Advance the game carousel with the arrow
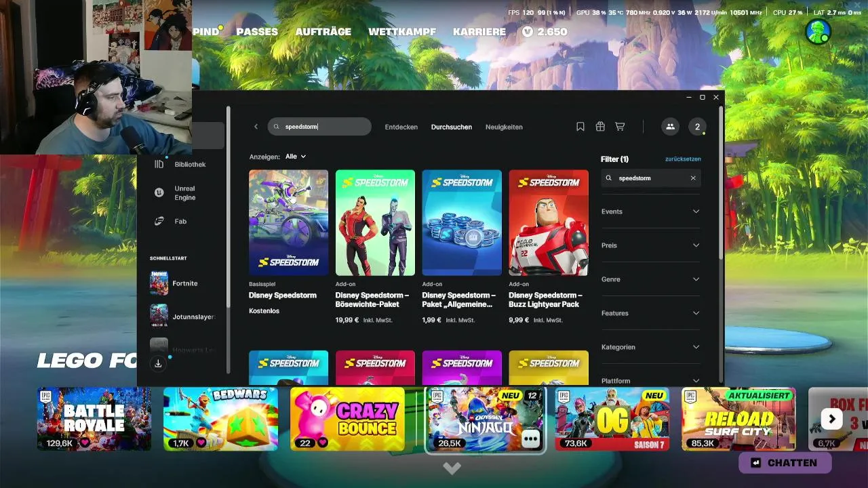This screenshot has width=868, height=488. [x=832, y=419]
